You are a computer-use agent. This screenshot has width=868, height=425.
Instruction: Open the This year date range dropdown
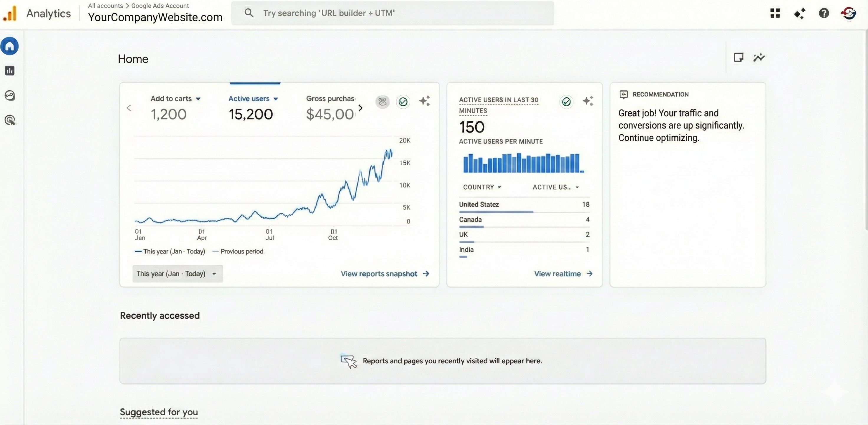tap(177, 274)
